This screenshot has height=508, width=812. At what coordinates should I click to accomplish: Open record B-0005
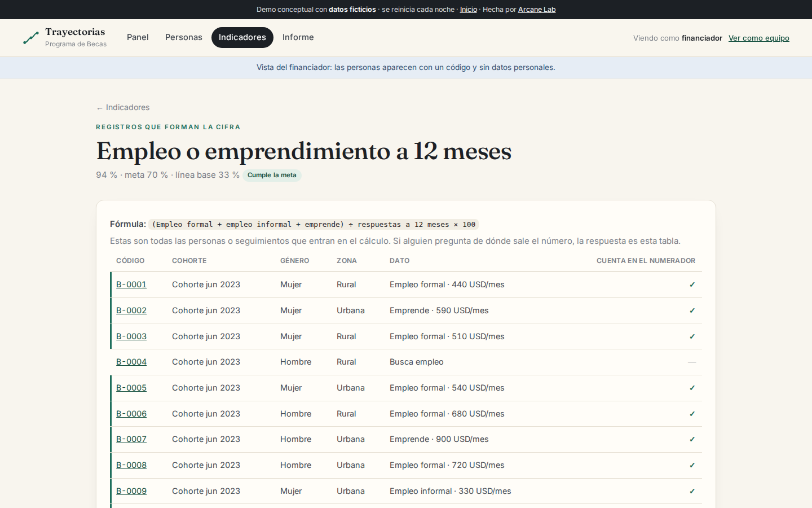[131, 388]
